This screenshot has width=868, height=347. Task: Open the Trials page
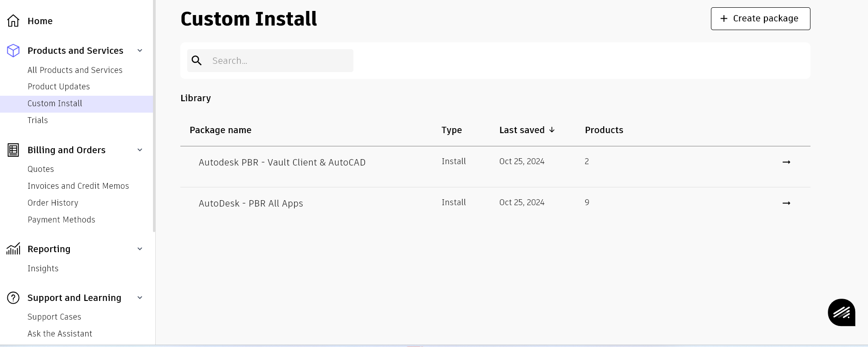pos(37,120)
